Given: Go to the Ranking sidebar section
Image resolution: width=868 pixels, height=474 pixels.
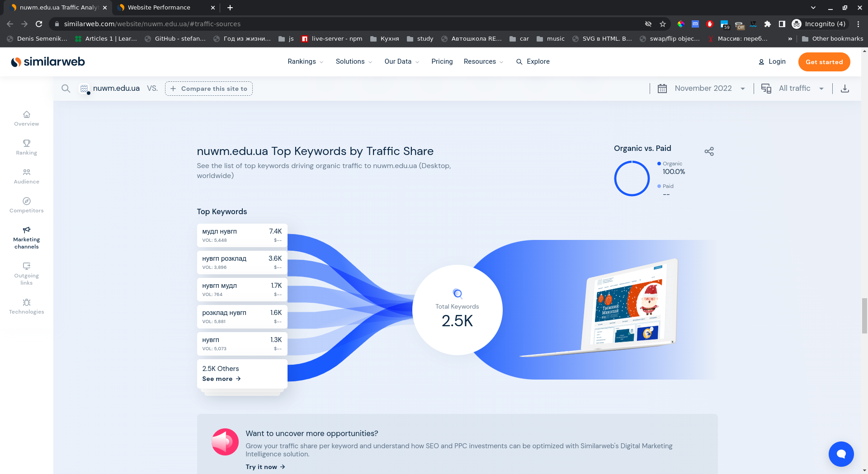Looking at the screenshot, I should coord(27,147).
